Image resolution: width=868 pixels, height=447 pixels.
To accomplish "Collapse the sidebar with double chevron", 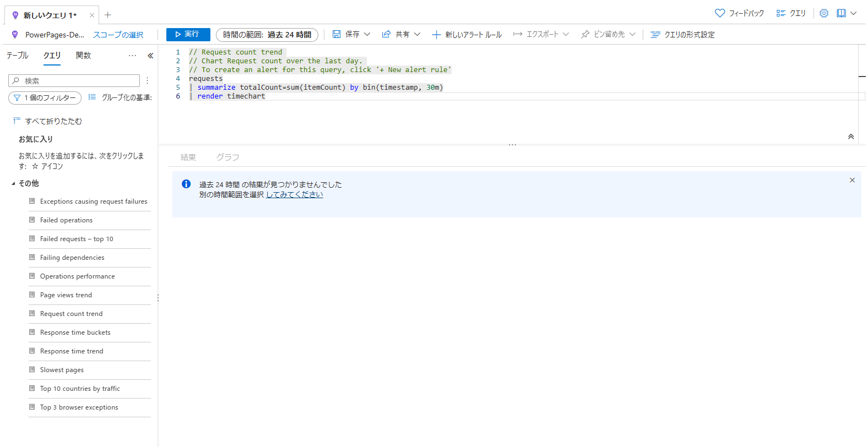I will [x=150, y=56].
